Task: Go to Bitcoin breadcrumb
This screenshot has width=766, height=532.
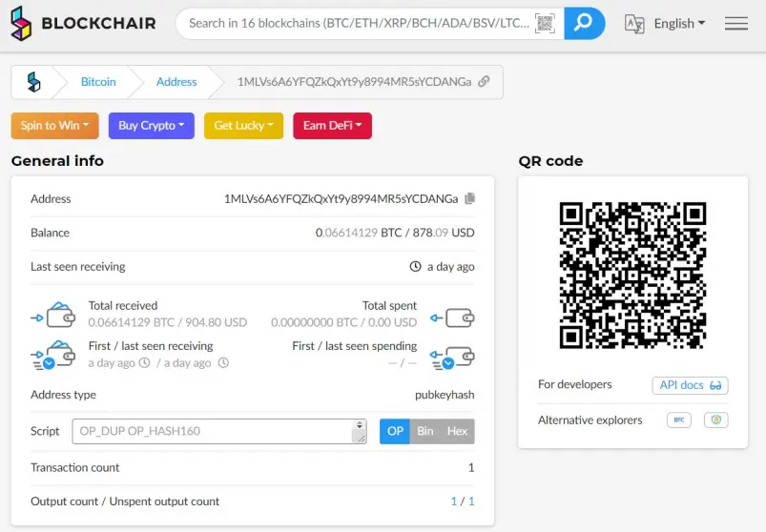Action: pos(98,82)
